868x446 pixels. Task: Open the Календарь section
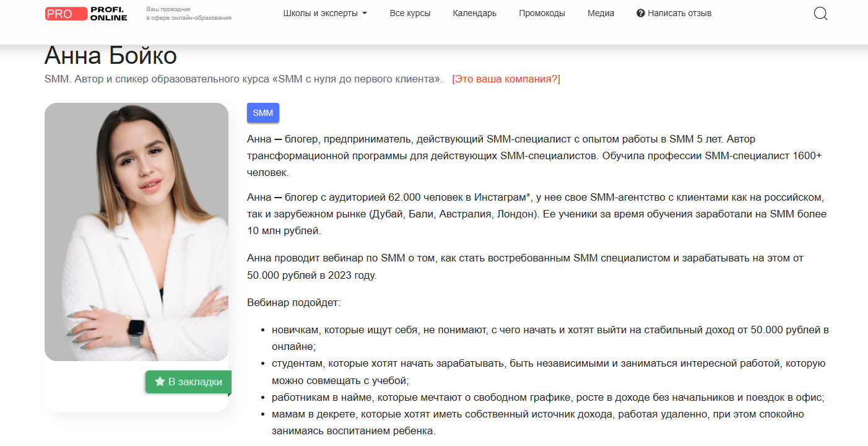(474, 12)
